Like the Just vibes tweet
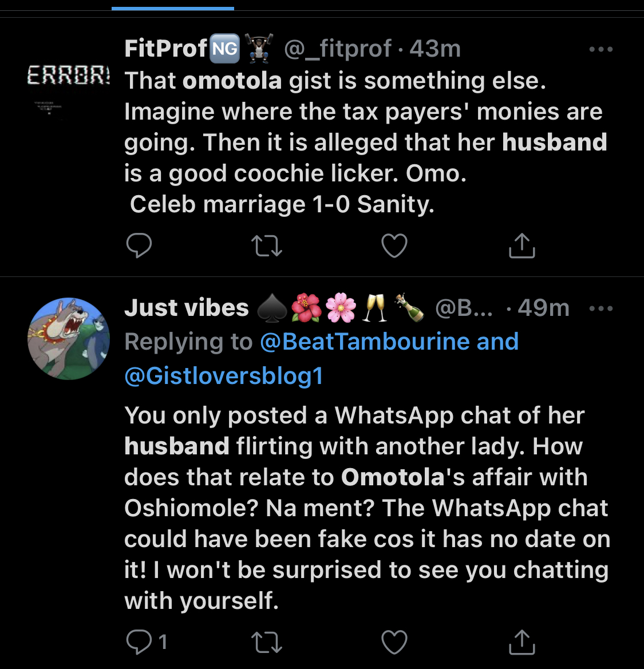The width and height of the screenshot is (644, 669). click(x=394, y=642)
